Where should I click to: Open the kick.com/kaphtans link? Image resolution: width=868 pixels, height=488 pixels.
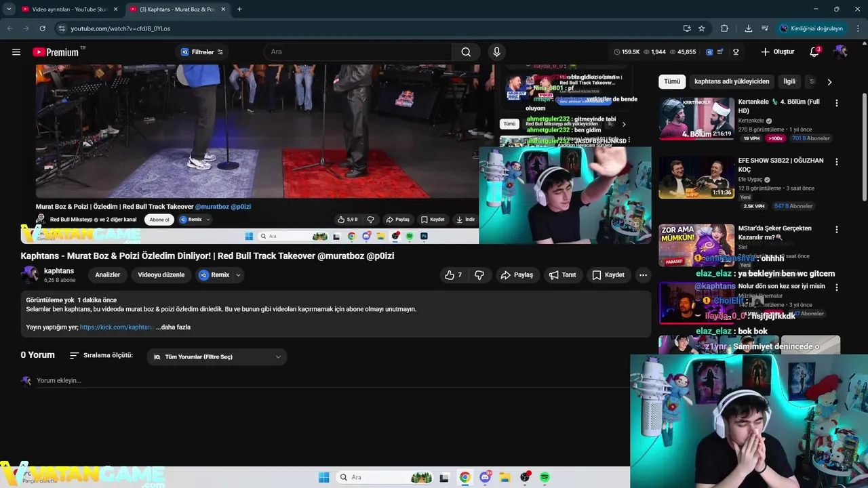[116, 327]
